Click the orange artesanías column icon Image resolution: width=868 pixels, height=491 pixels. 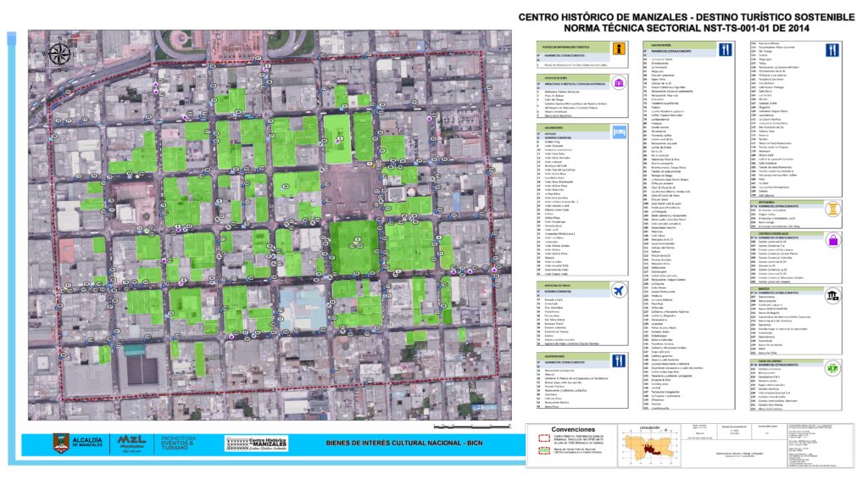click(x=832, y=208)
